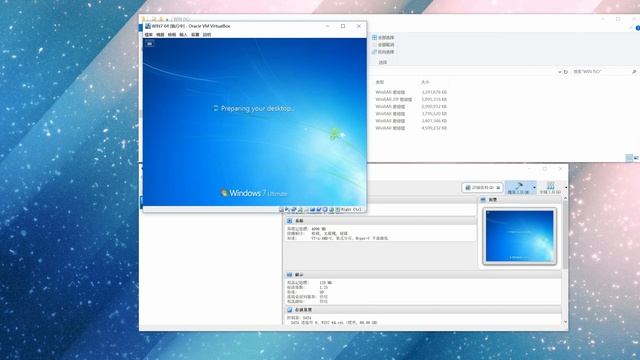Click the Manager details vertical scrollbar thumb
The image size is (640, 360).
point(565,235)
